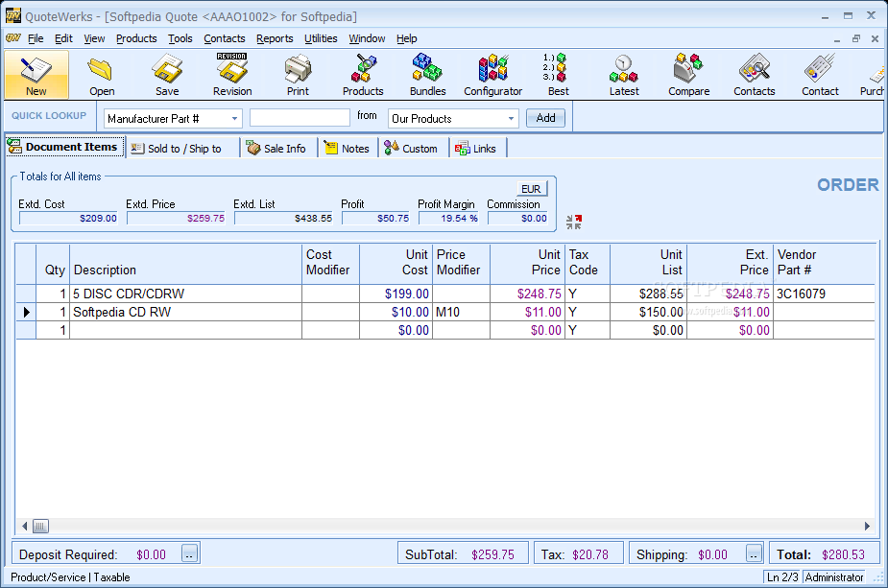Select the 'Softpedia CD RW' description cell
Screen dimensions: 888x588
185,312
